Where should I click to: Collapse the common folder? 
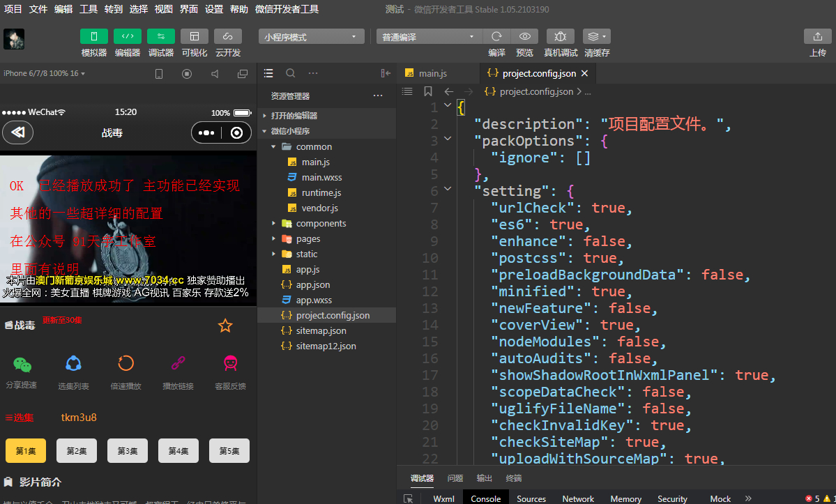(326, 146)
